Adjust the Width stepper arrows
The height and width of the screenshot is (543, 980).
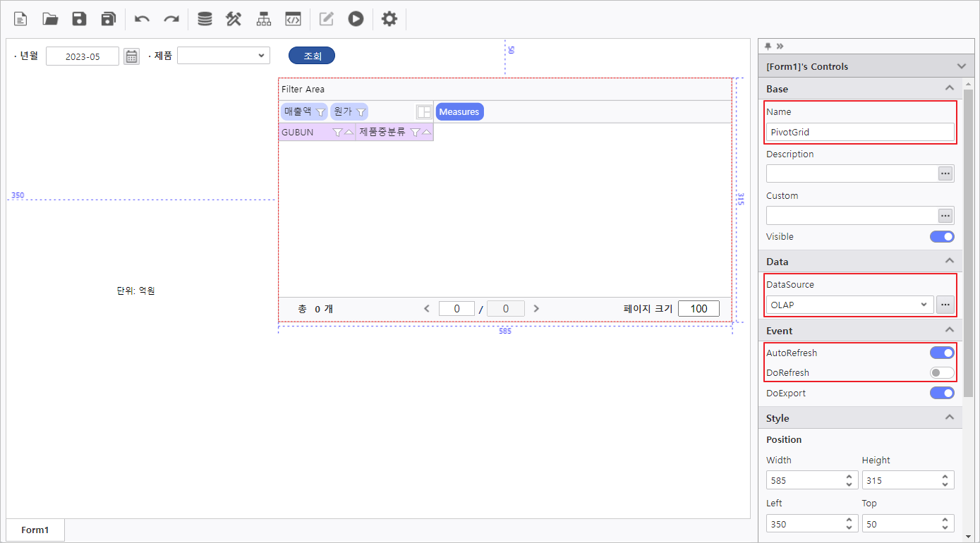click(x=849, y=480)
